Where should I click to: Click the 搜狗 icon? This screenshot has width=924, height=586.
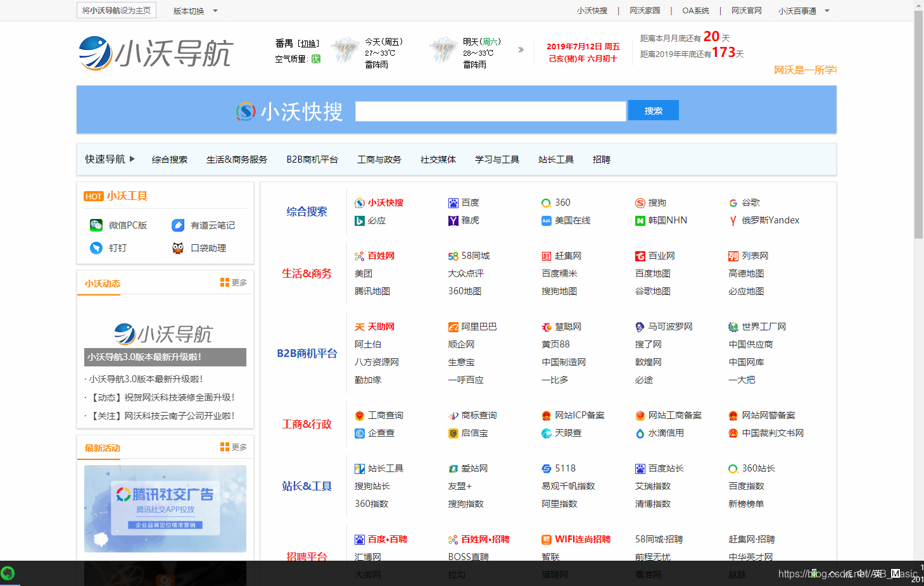[x=640, y=203]
